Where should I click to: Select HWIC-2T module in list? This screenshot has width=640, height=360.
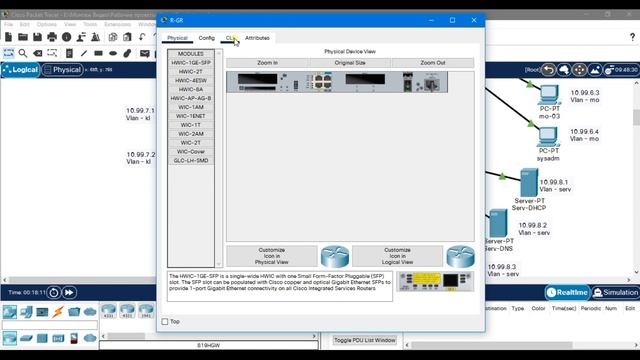[191, 72]
